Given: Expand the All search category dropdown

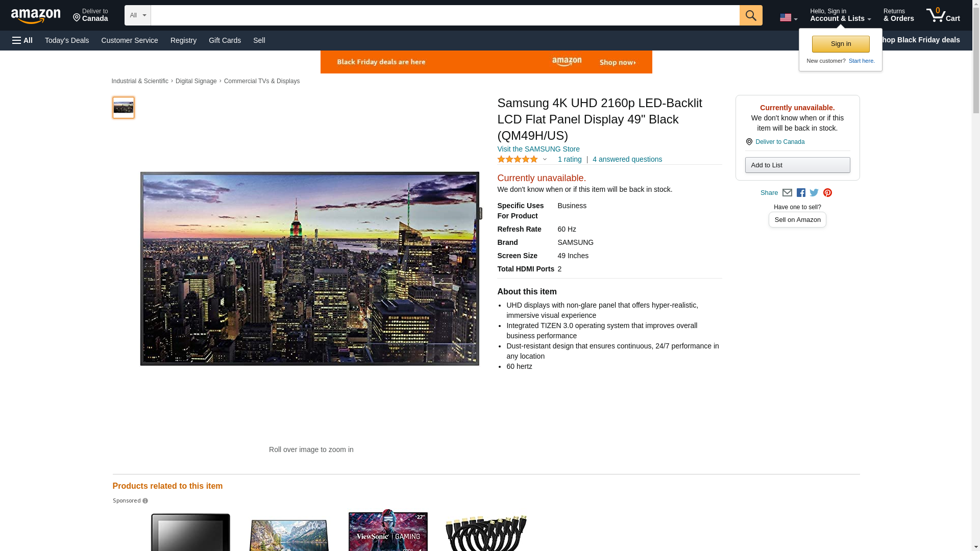Looking at the screenshot, I should click(137, 15).
